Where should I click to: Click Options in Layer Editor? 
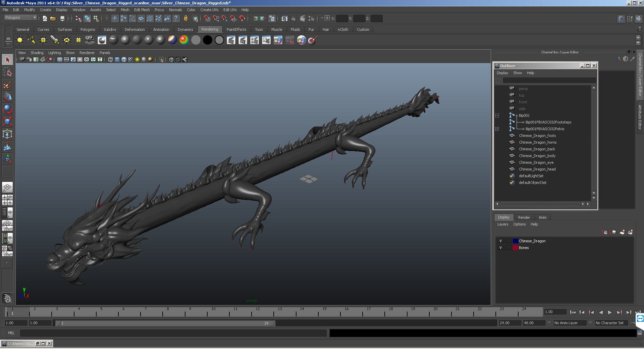click(x=519, y=224)
